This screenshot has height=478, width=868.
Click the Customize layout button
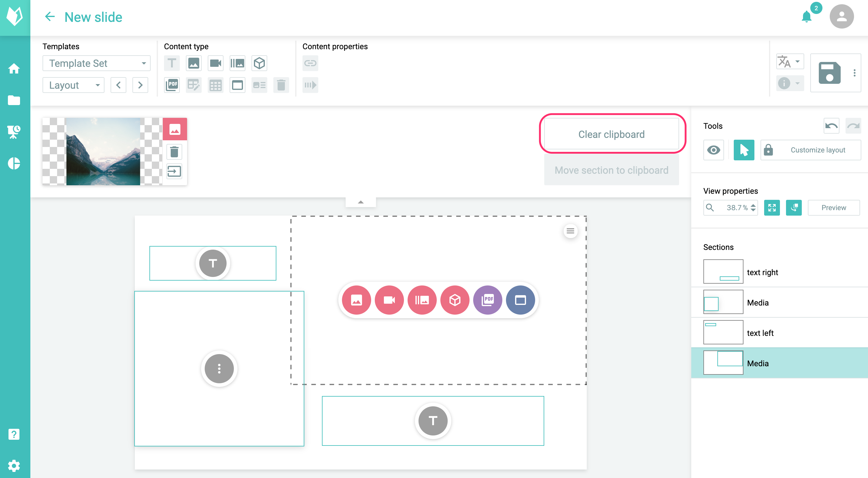pos(811,150)
